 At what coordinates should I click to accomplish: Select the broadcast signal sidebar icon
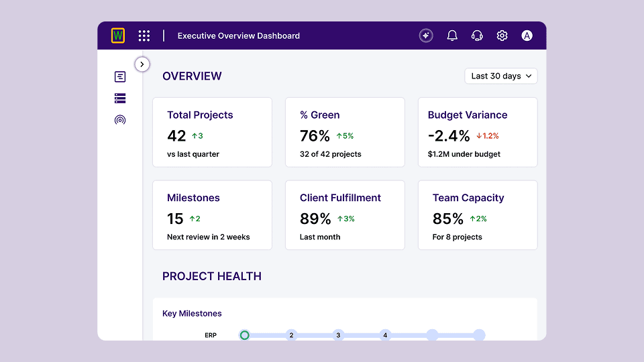coord(120,120)
